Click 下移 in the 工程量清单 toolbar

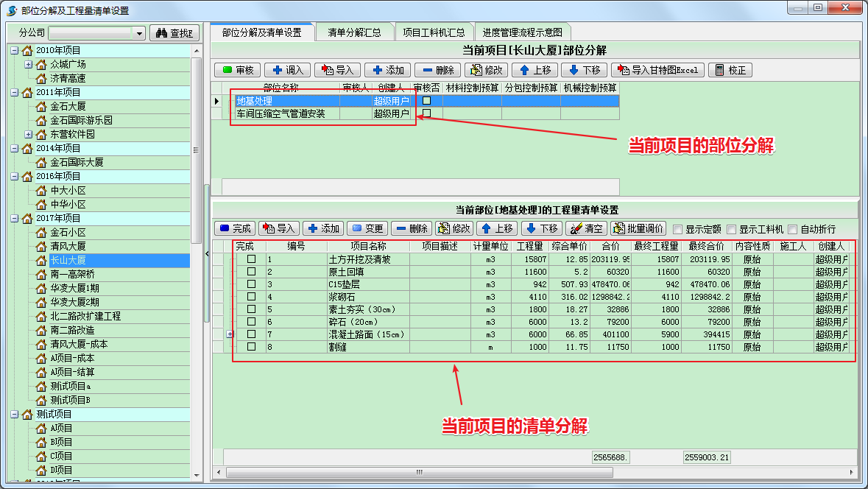coord(542,229)
